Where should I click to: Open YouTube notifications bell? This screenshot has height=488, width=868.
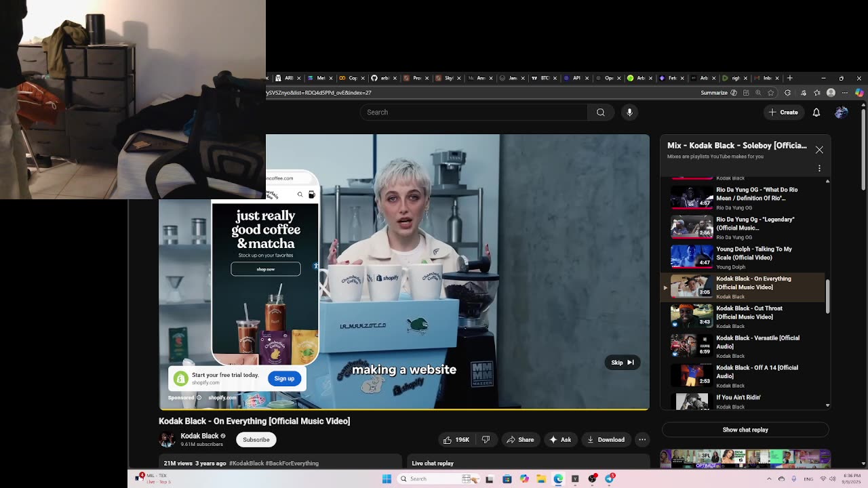pyautogui.click(x=816, y=113)
